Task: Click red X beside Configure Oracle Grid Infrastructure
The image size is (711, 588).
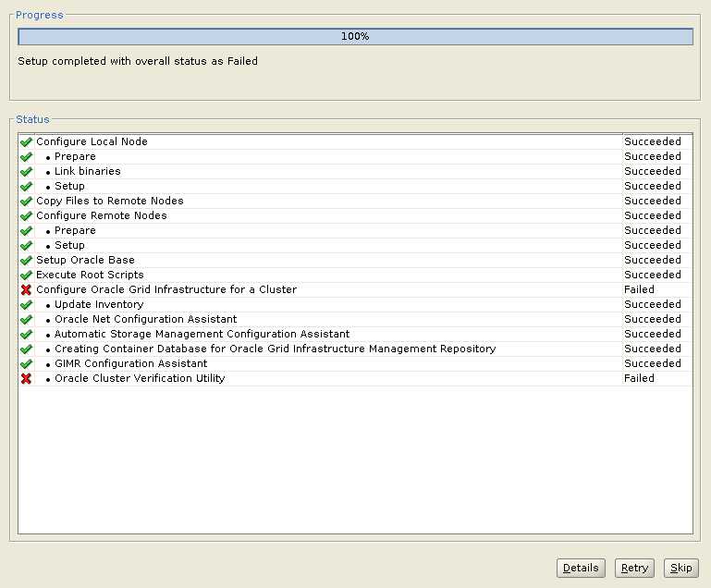Action: 26,289
